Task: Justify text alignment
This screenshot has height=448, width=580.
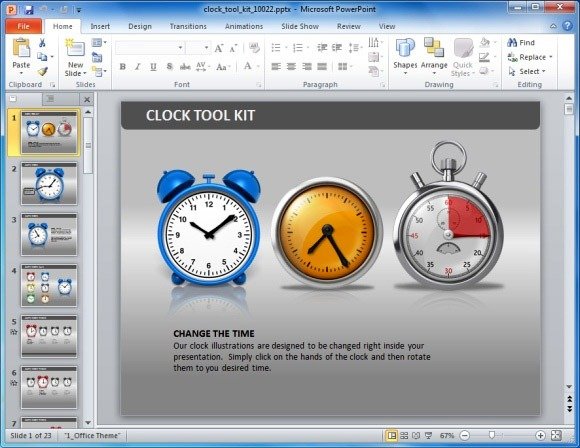Action: coord(322,67)
